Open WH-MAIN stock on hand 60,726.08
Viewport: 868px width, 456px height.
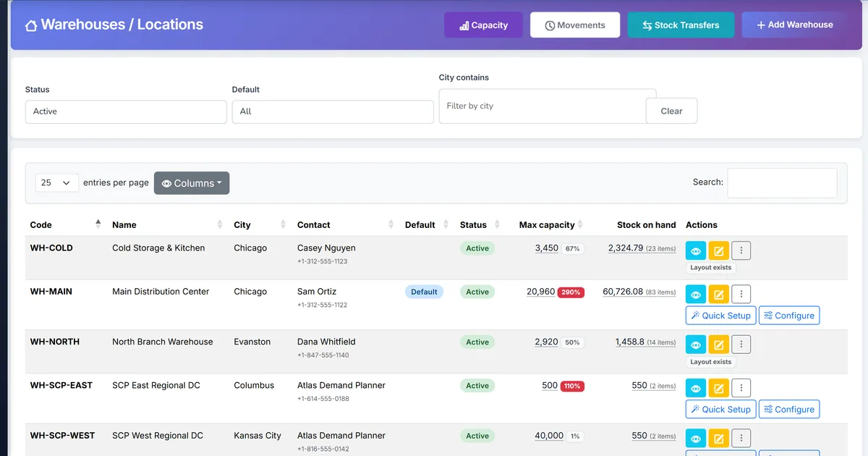[623, 292]
